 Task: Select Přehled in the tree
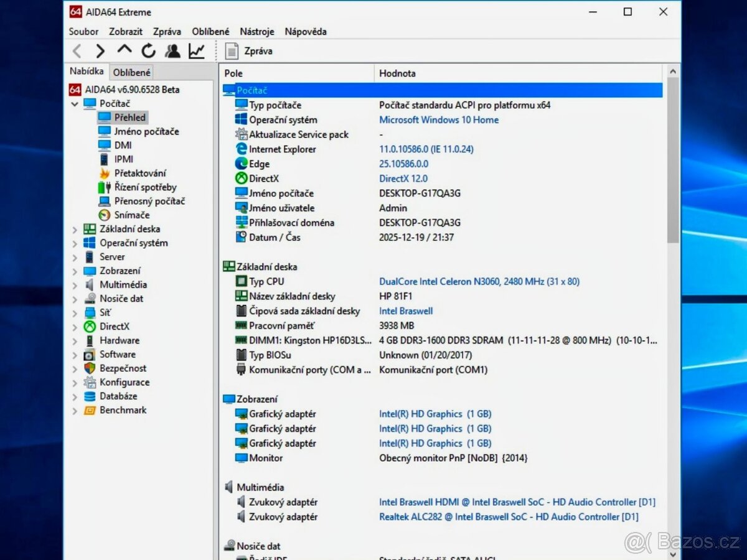pyautogui.click(x=129, y=117)
